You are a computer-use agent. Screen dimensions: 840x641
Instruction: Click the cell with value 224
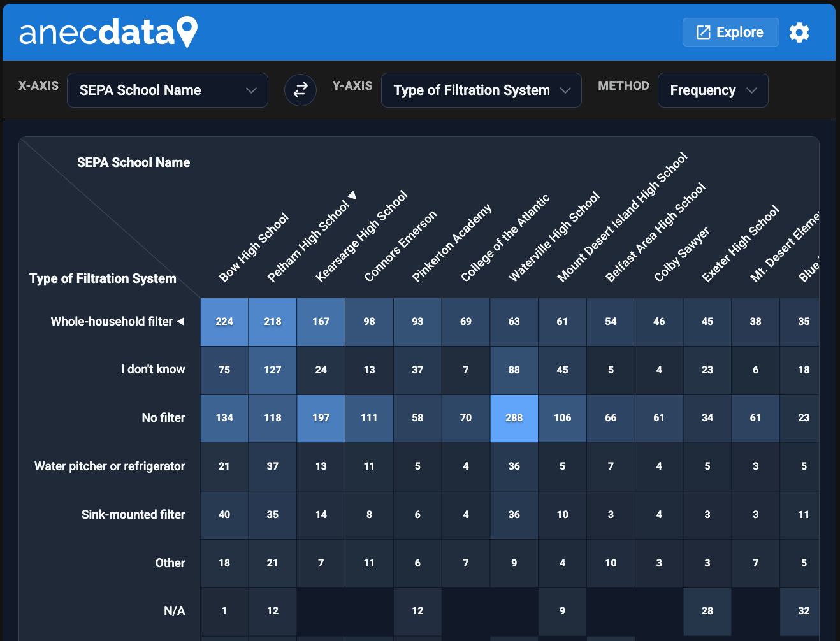click(224, 322)
